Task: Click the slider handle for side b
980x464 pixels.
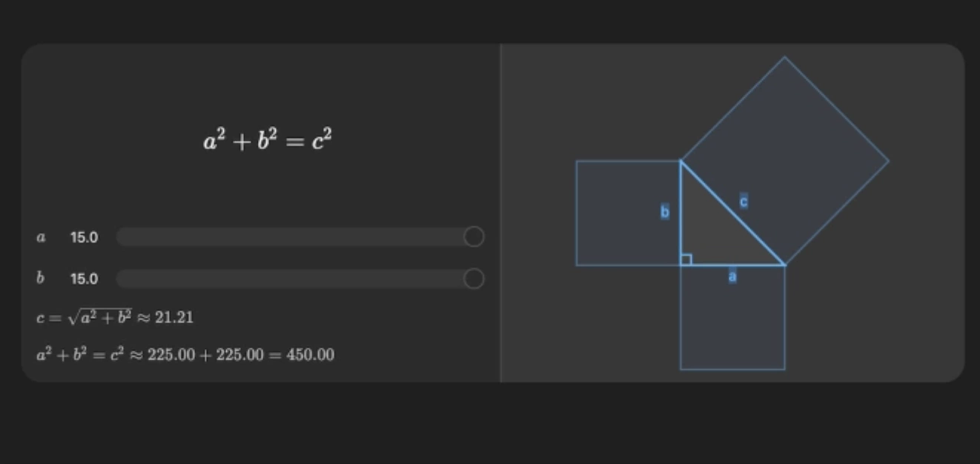Action: 474,279
